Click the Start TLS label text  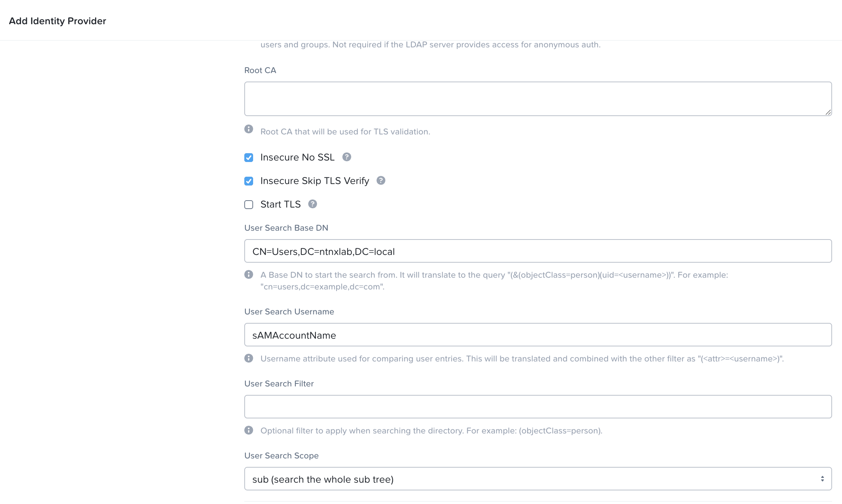point(280,204)
